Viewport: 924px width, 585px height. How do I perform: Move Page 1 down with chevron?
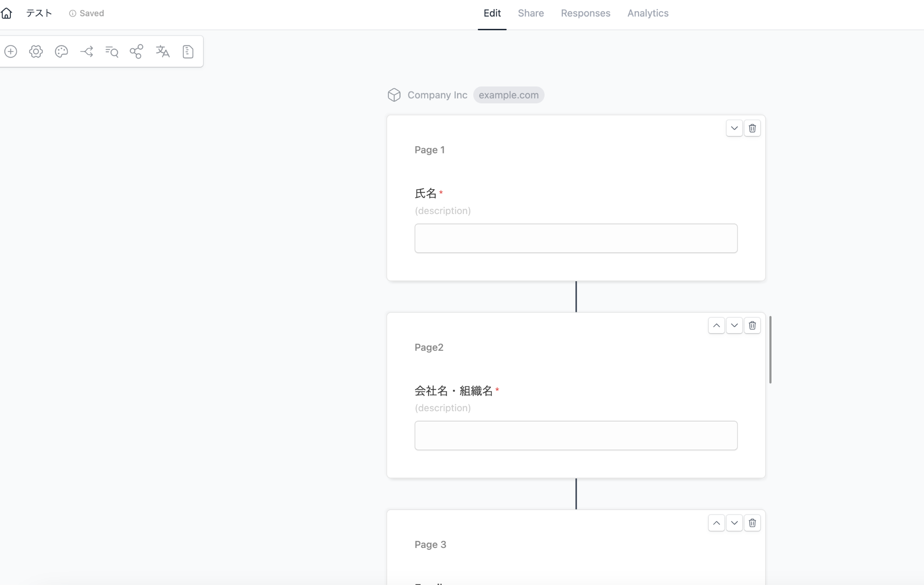tap(734, 128)
